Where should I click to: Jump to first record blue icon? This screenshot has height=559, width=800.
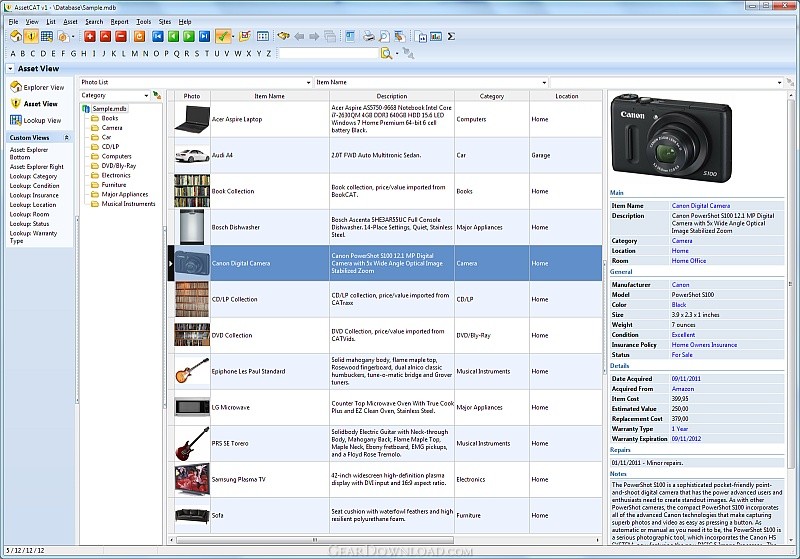click(x=158, y=36)
